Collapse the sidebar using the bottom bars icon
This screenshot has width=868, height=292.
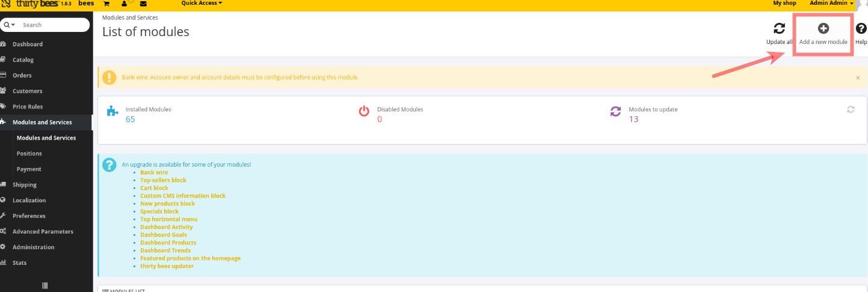45,285
